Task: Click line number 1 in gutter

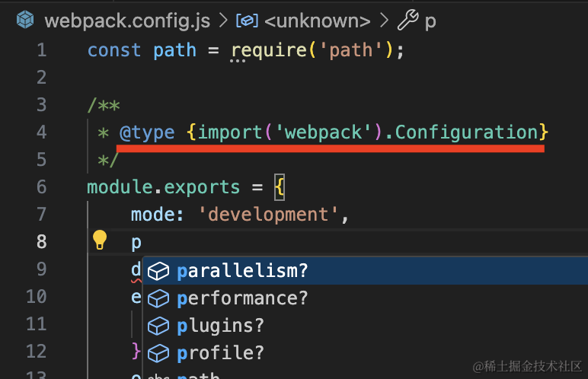Action: [x=42, y=50]
